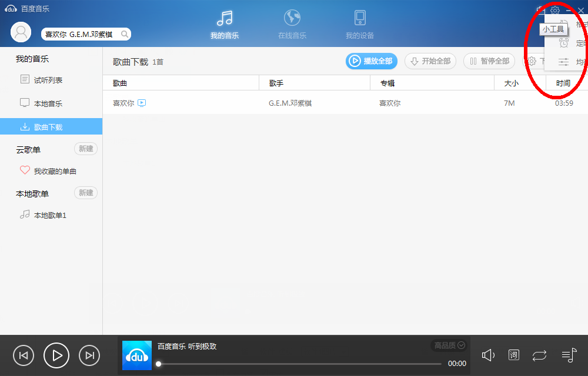This screenshot has height=376, width=588.
Task: Click the search magnifier icon
Action: (x=125, y=34)
